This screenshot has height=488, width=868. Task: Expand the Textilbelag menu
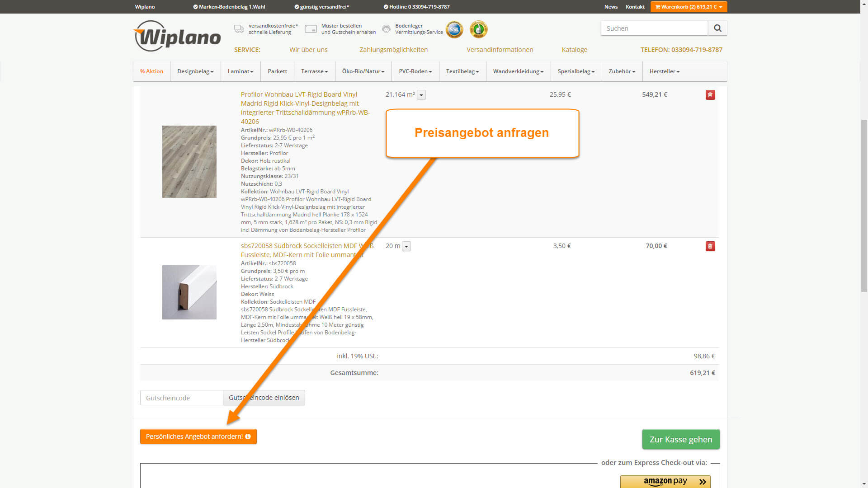tap(462, 71)
